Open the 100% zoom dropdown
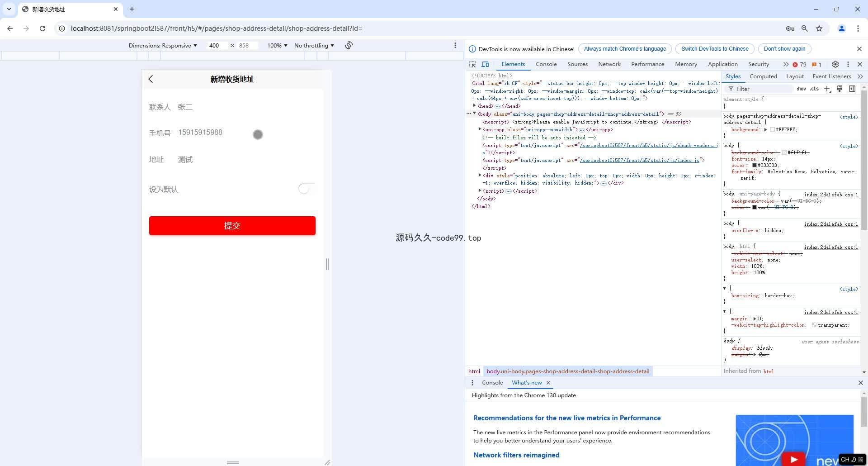Viewport: 868px width, 466px height. click(277, 45)
